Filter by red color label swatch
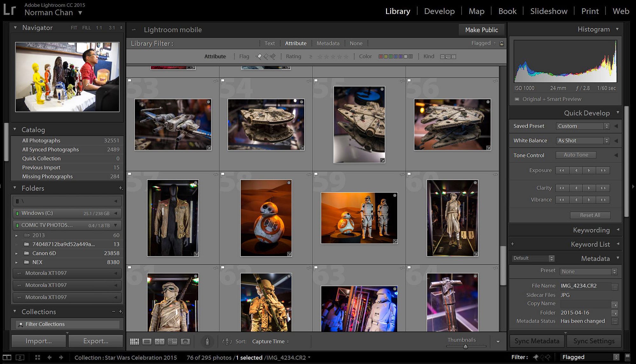Screen dimensions: 636x364 pyautogui.click(x=380, y=57)
